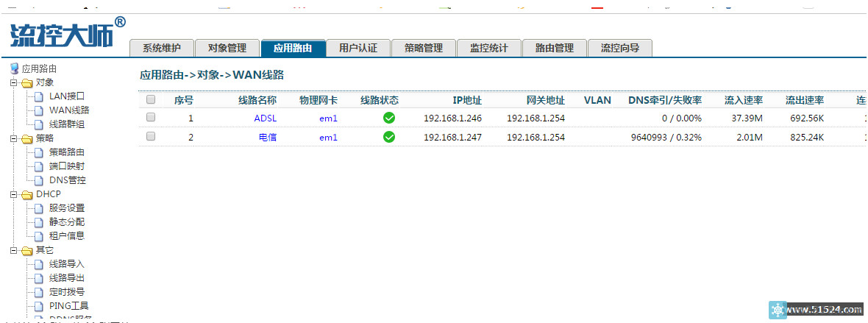Click the 应用路由 root tree icon

click(14, 68)
